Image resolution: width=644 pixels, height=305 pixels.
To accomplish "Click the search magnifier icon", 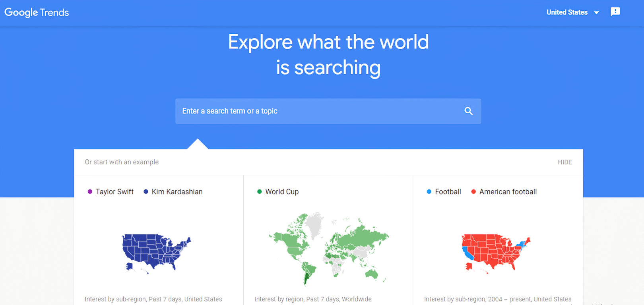I will [469, 111].
